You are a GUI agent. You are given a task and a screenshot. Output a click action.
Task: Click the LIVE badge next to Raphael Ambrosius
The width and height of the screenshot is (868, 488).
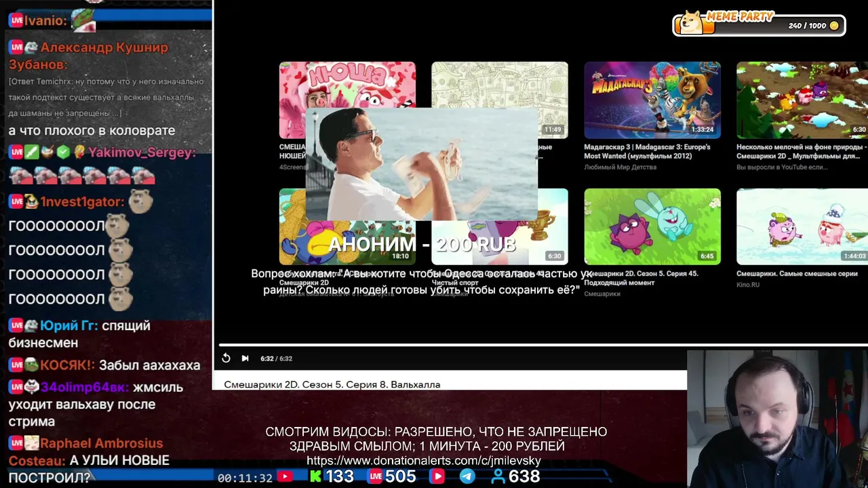coord(16,443)
